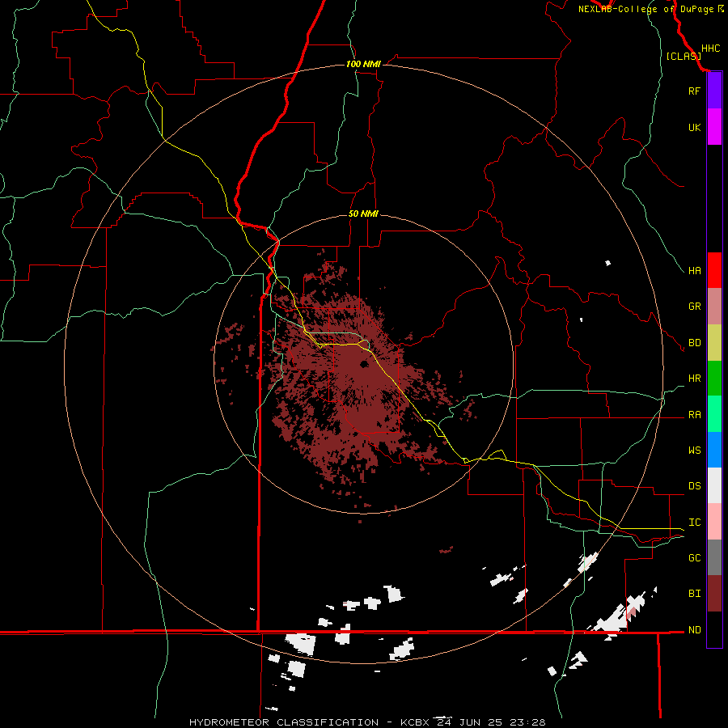Click the UK magenta legend swatch

[x=714, y=127]
